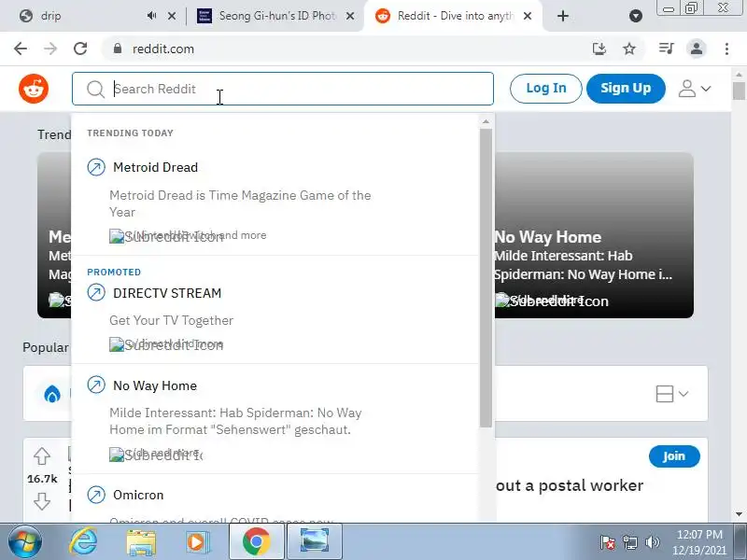Close the drip tab
The image size is (747, 560).
tap(172, 16)
